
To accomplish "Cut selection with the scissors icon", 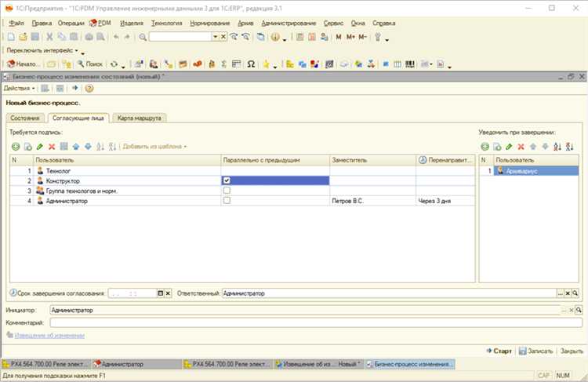I will (x=49, y=37).
